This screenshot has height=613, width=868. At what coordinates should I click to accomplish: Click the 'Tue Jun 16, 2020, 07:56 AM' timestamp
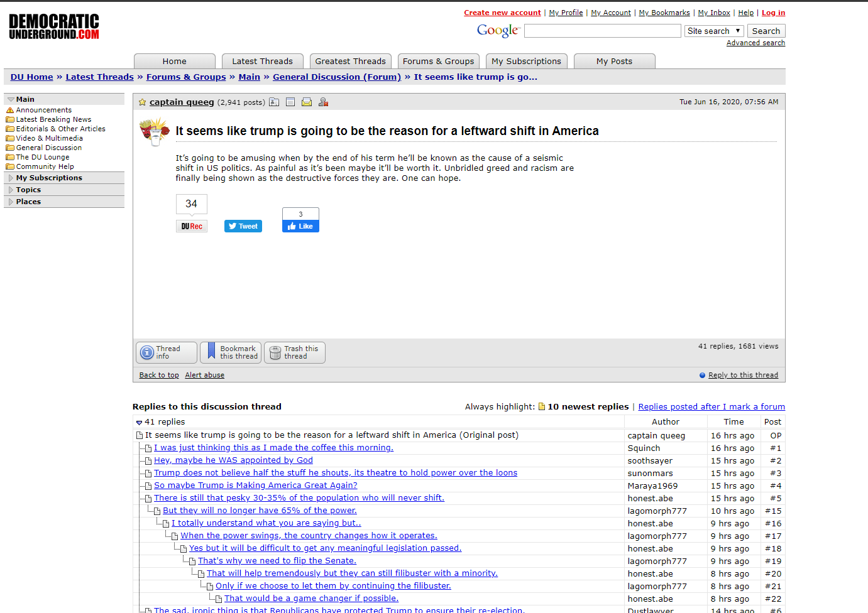[728, 102]
